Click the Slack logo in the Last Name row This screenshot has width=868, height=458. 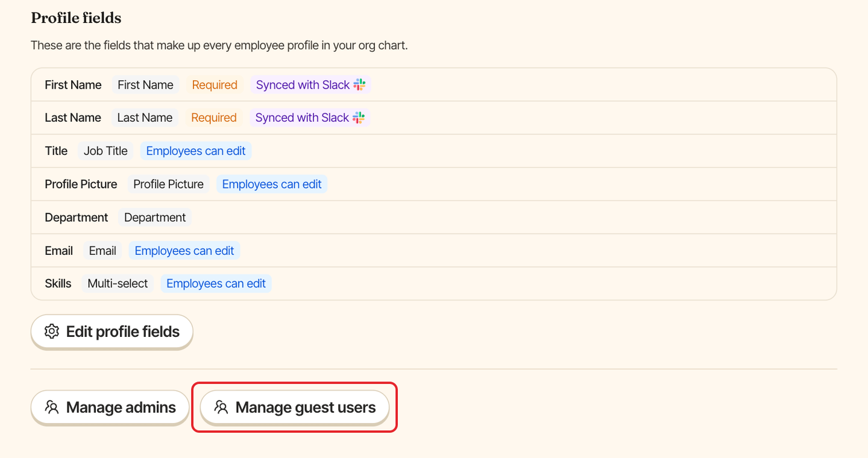(359, 118)
